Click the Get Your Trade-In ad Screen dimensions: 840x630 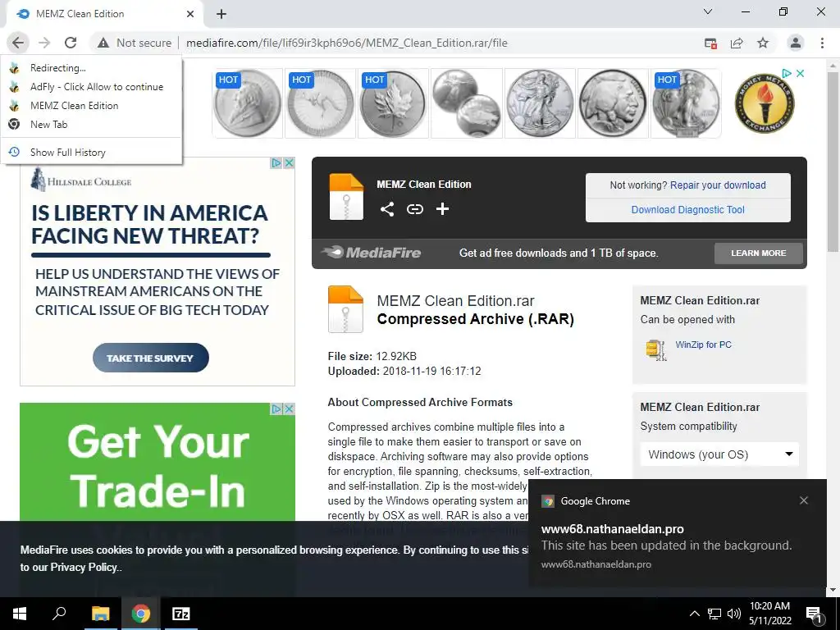157,462
